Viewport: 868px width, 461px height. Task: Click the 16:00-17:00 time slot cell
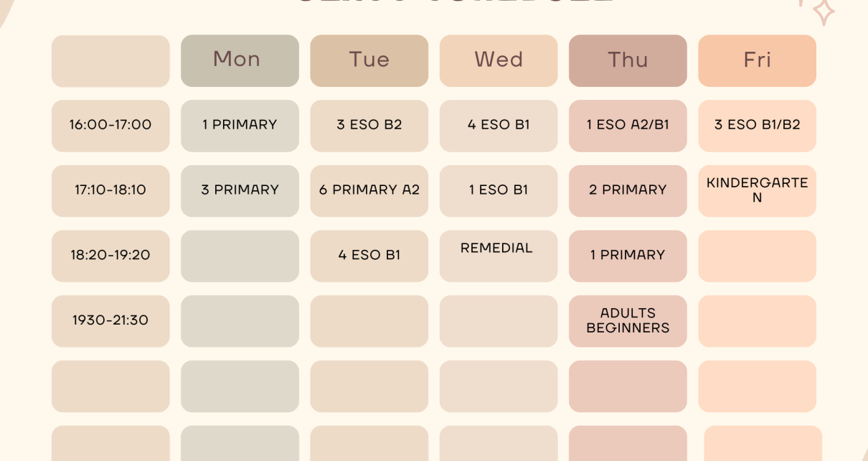[110, 126]
